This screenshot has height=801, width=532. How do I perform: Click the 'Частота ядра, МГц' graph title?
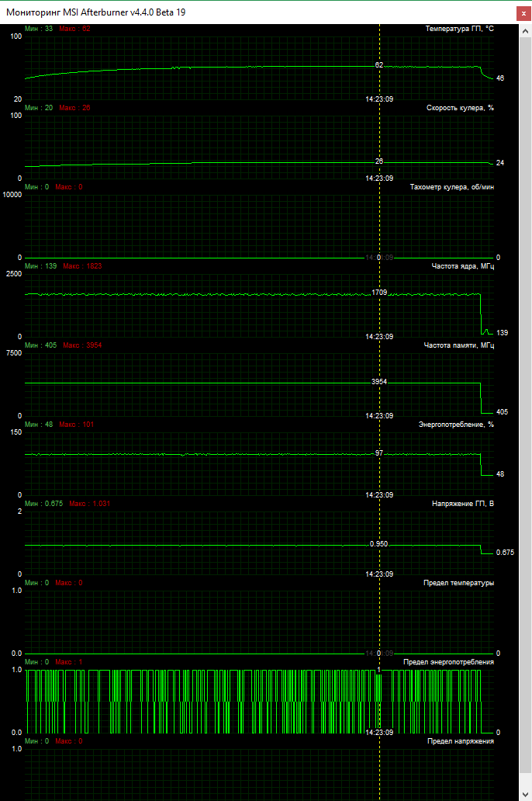tap(462, 266)
